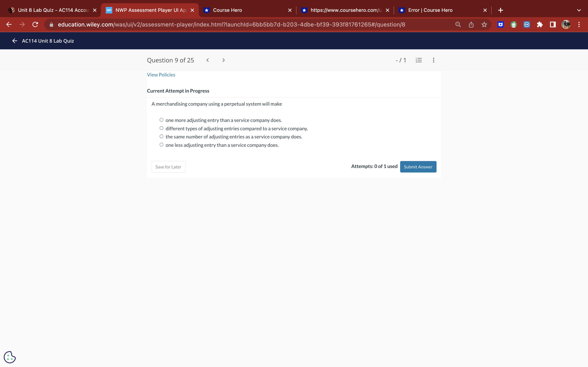This screenshot has width=588, height=367.
Task: Click the Submit Answer button
Action: (x=418, y=167)
